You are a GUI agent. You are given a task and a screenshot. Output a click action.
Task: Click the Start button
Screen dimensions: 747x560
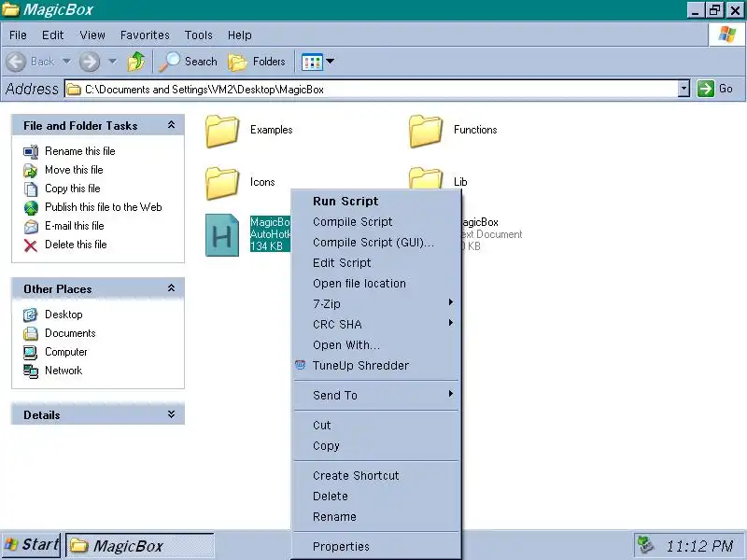[x=31, y=545]
